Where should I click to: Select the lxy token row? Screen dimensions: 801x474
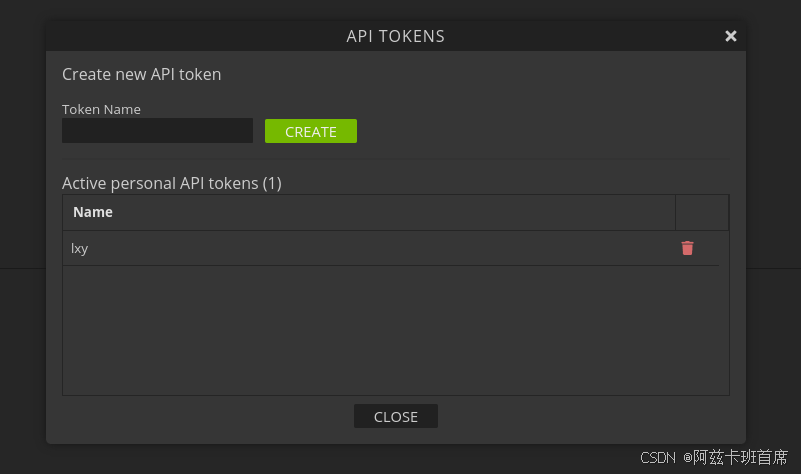pos(80,248)
